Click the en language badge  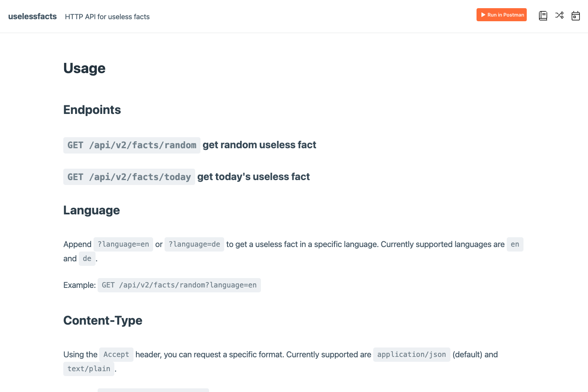515,244
